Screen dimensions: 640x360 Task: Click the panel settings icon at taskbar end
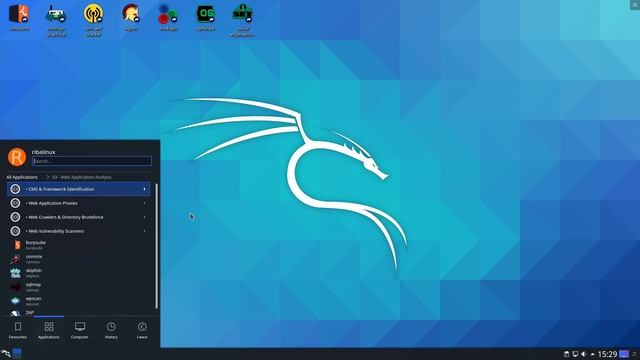(x=635, y=354)
